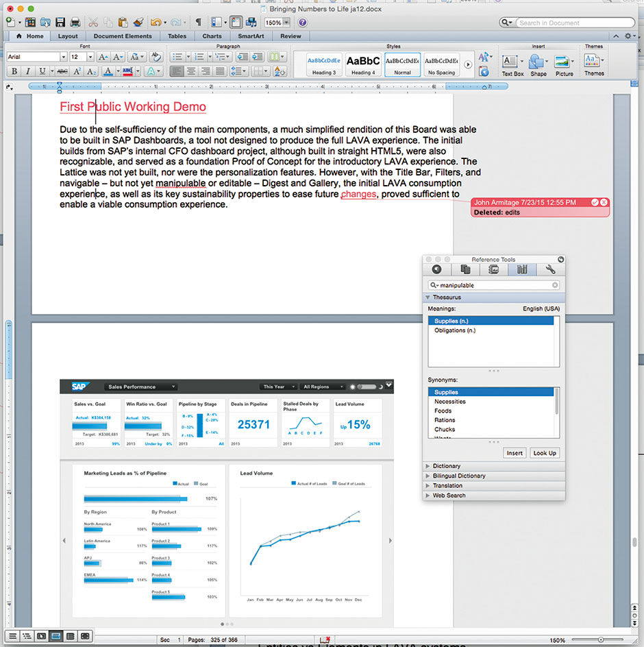Insert a Text Box

[x=512, y=66]
